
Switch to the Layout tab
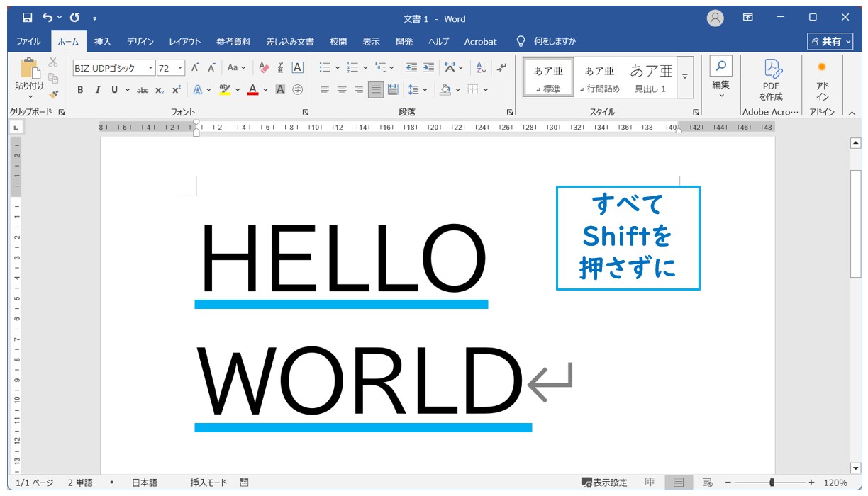coord(185,41)
